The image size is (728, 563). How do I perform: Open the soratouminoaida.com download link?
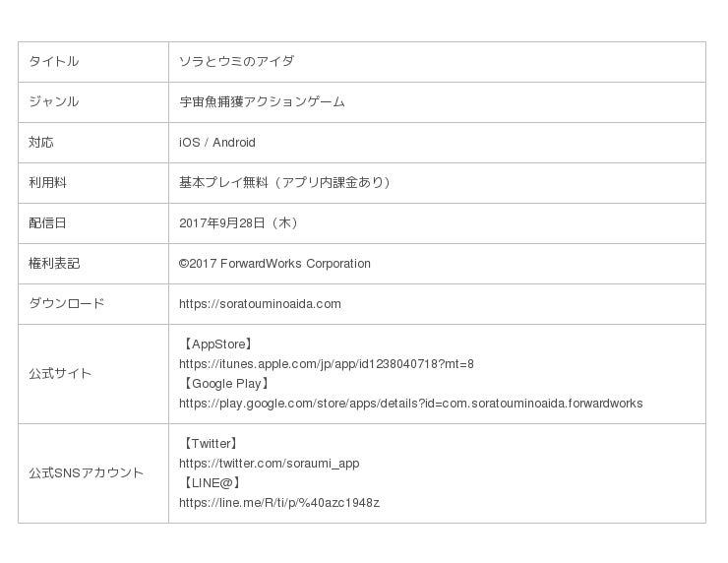(260, 304)
